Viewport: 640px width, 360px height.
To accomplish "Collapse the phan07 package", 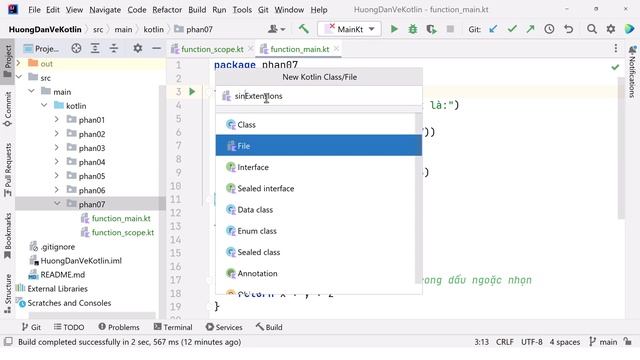I will tap(57, 204).
